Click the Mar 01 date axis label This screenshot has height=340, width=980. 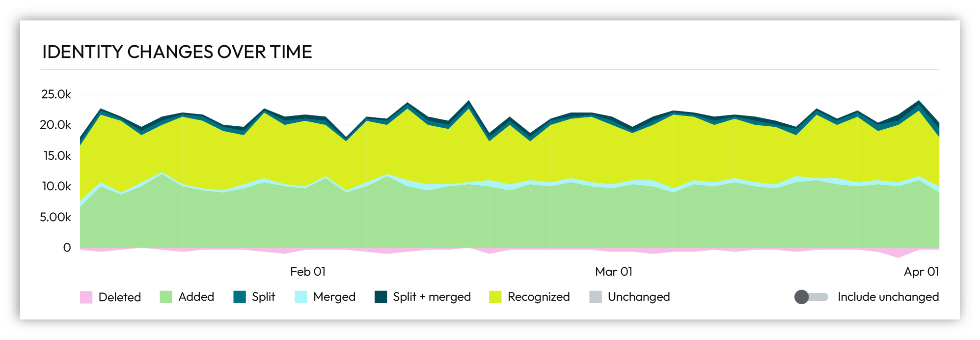click(614, 272)
